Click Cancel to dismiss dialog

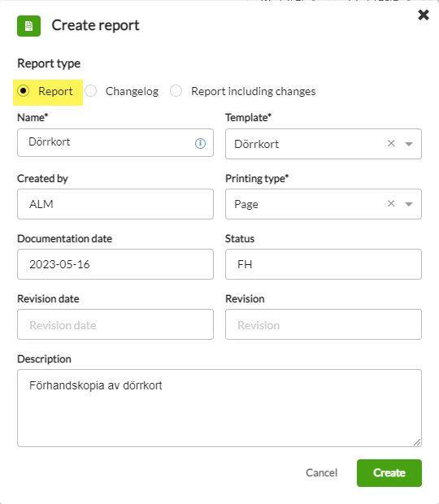point(321,473)
